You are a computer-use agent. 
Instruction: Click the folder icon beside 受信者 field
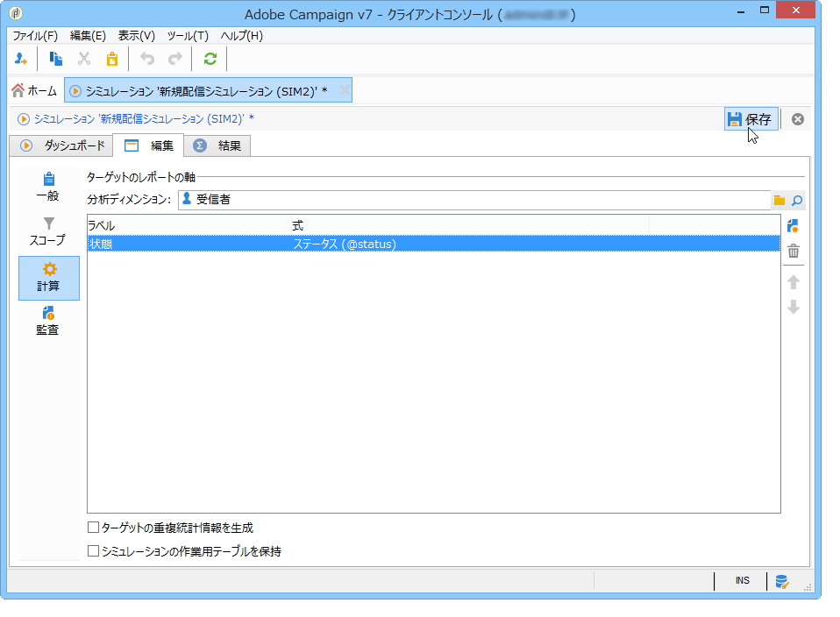coord(779,201)
